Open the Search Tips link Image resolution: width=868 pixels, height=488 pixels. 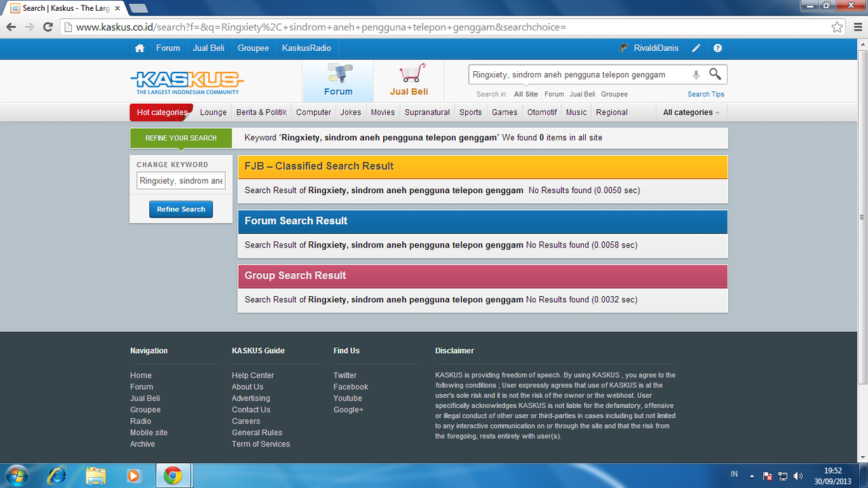click(x=706, y=94)
